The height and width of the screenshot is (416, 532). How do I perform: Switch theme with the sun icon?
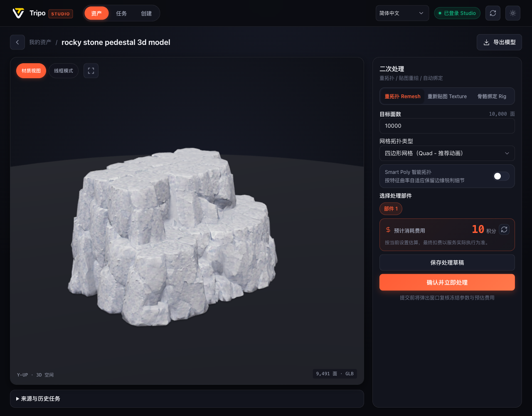[x=513, y=13]
